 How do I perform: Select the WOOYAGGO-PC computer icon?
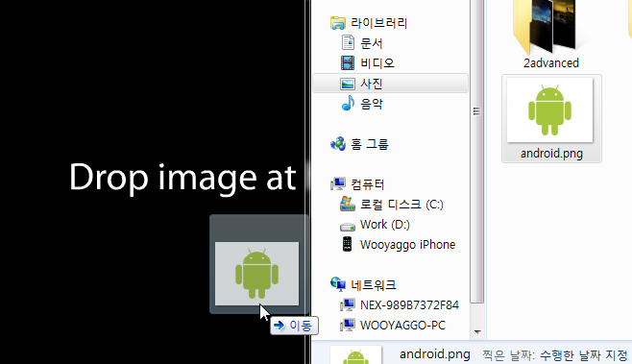tap(348, 326)
